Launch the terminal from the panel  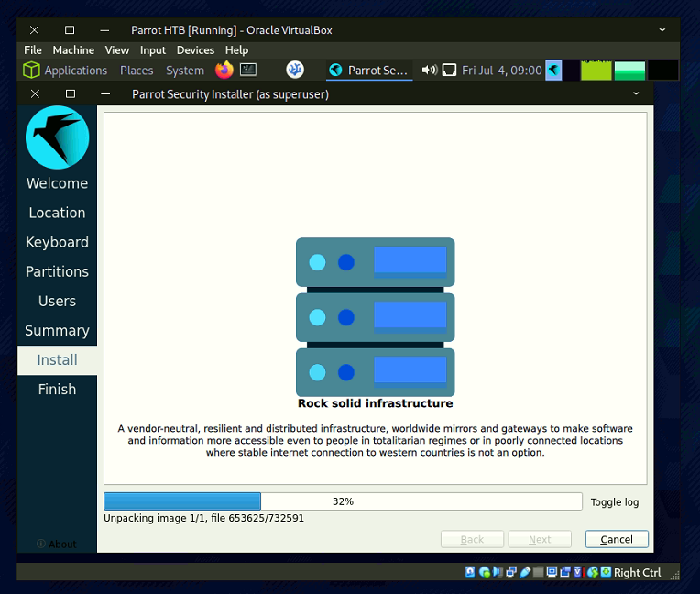248,70
